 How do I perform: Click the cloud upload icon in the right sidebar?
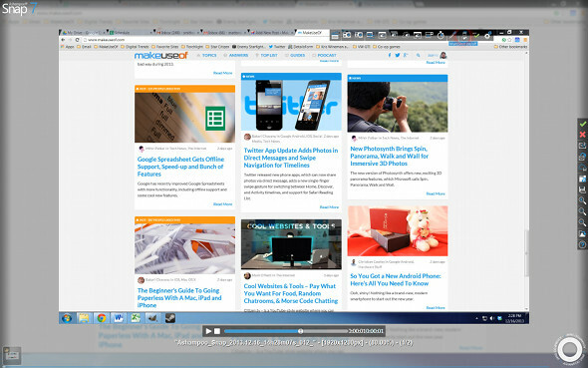(582, 168)
